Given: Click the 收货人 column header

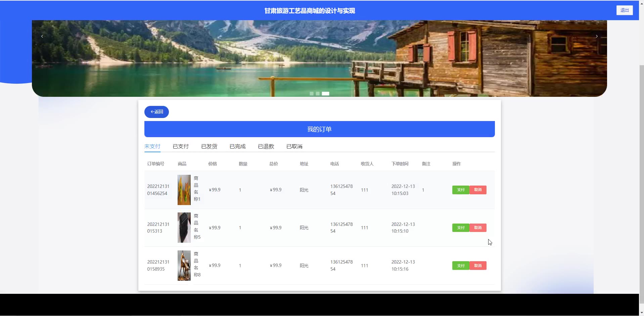Looking at the screenshot, I should pos(367,164).
